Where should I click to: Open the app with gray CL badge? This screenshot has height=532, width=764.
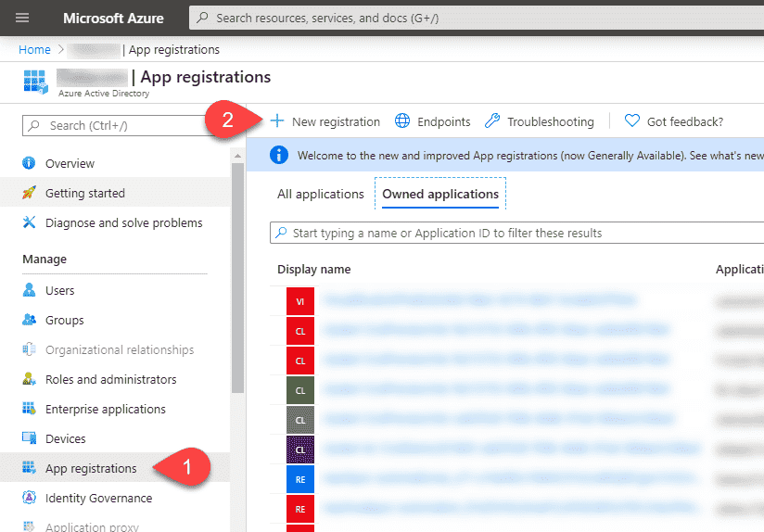click(300, 420)
